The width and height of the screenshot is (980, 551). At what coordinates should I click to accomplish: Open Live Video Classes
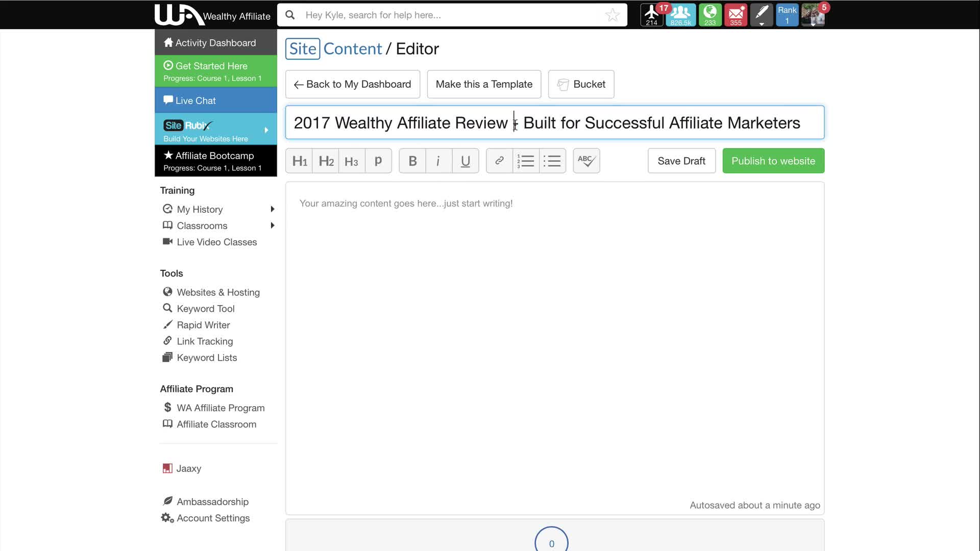[x=216, y=242]
